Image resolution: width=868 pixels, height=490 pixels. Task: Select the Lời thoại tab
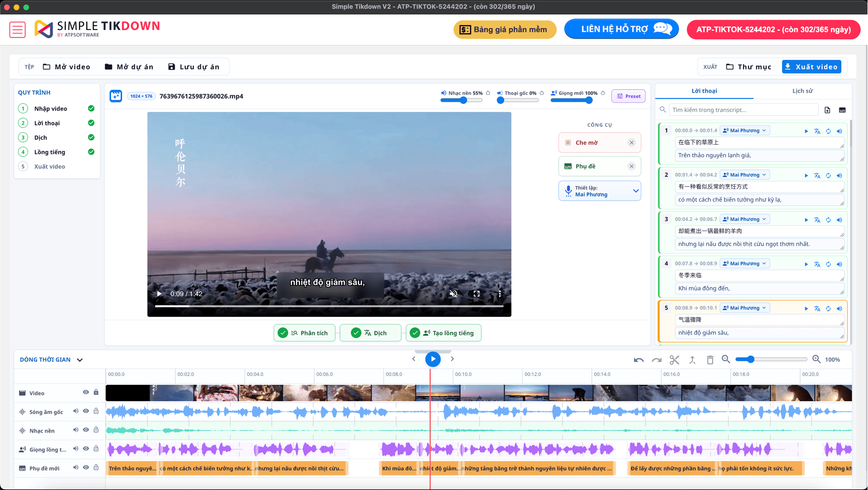[x=704, y=91]
